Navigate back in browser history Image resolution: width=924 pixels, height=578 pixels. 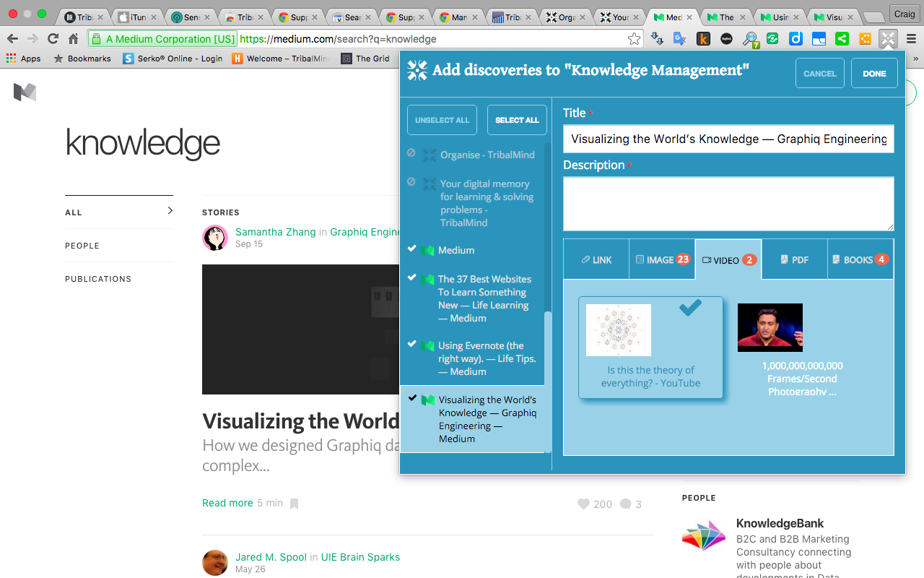12,39
